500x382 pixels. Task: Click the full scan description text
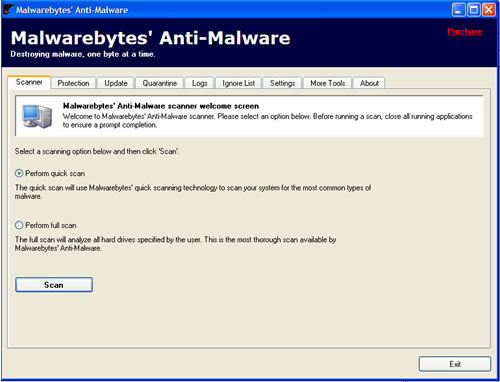coord(175,244)
